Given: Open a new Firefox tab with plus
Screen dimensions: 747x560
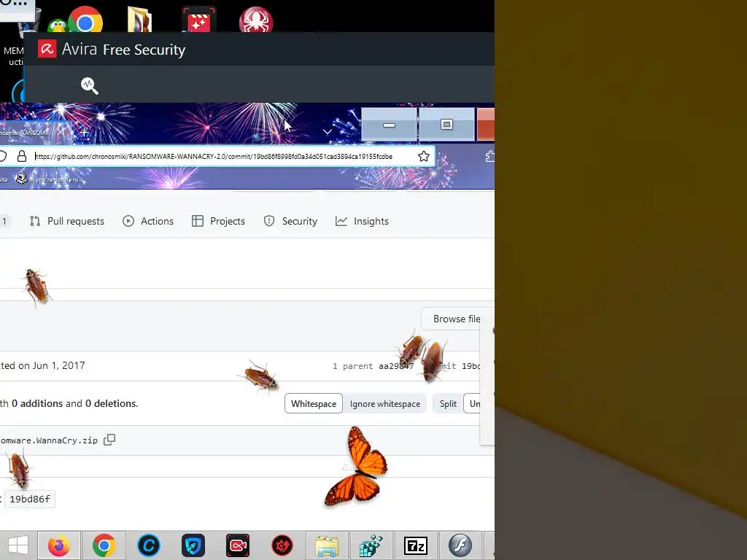Looking at the screenshot, I should [85, 133].
